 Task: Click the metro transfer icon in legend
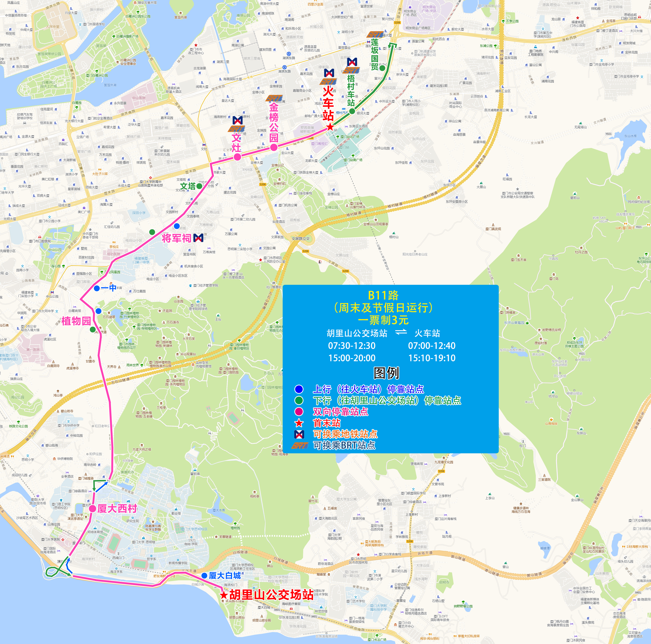pyautogui.click(x=299, y=434)
